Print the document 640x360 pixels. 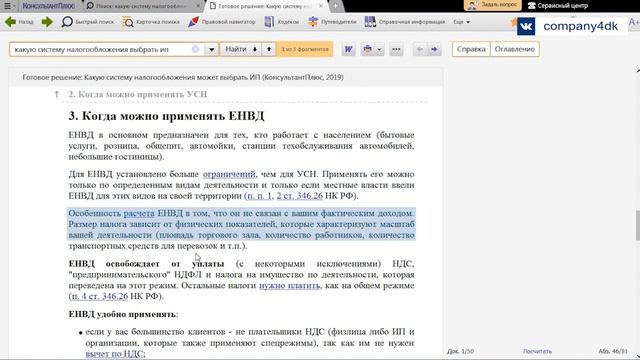[x=367, y=49]
